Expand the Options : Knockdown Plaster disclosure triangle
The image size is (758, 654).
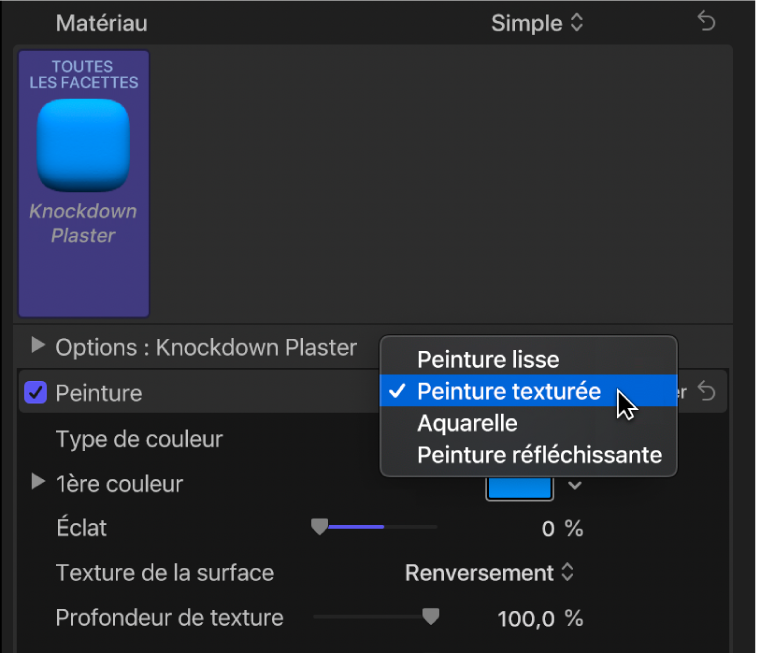38,346
